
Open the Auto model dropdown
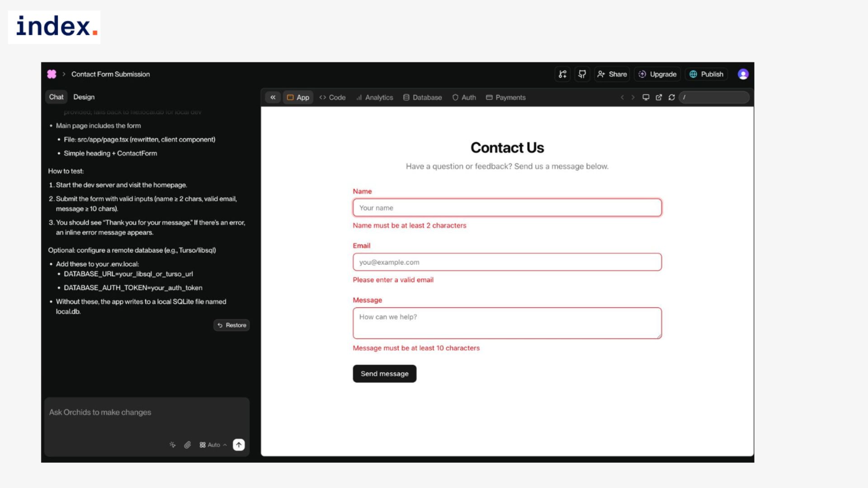pyautogui.click(x=213, y=445)
